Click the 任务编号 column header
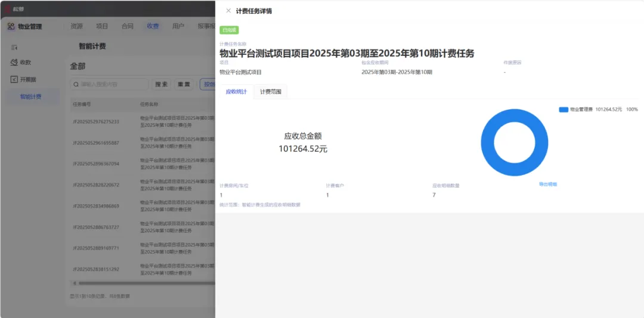This screenshot has height=318, width=644. (x=82, y=104)
